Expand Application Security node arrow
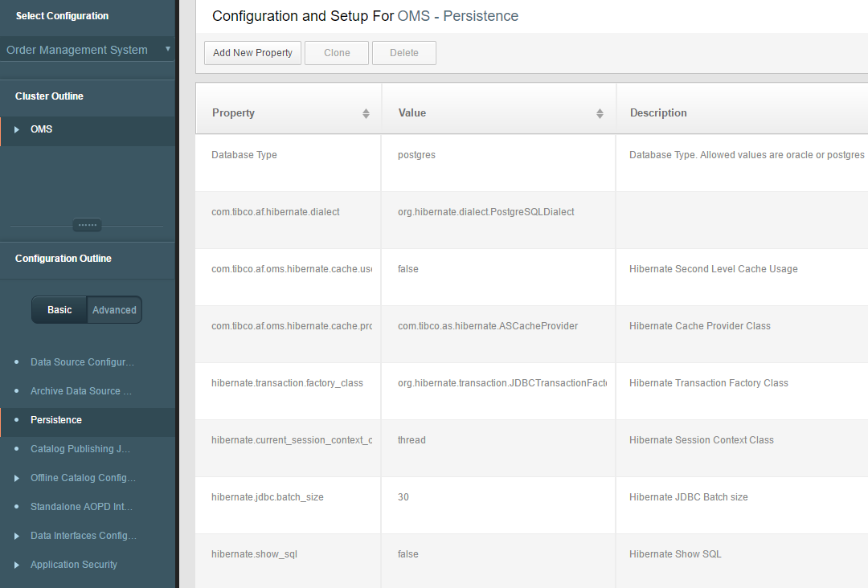This screenshot has height=588, width=868. click(x=17, y=565)
